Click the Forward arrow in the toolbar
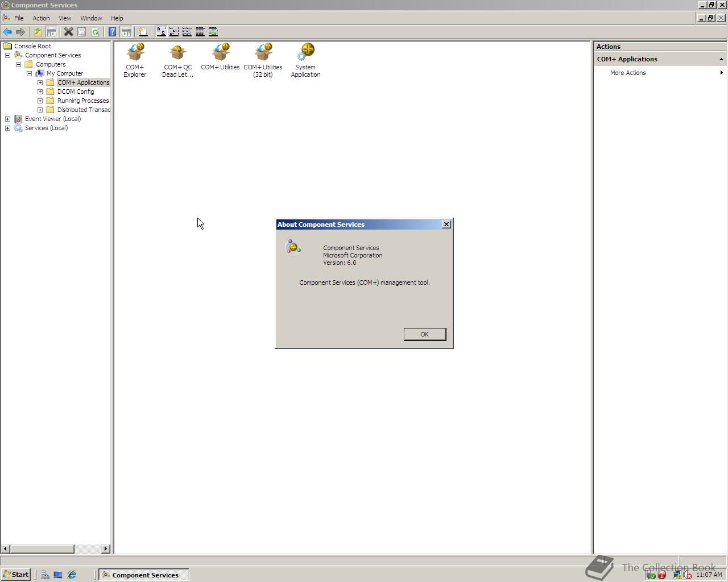The height and width of the screenshot is (582, 728). tap(20, 32)
